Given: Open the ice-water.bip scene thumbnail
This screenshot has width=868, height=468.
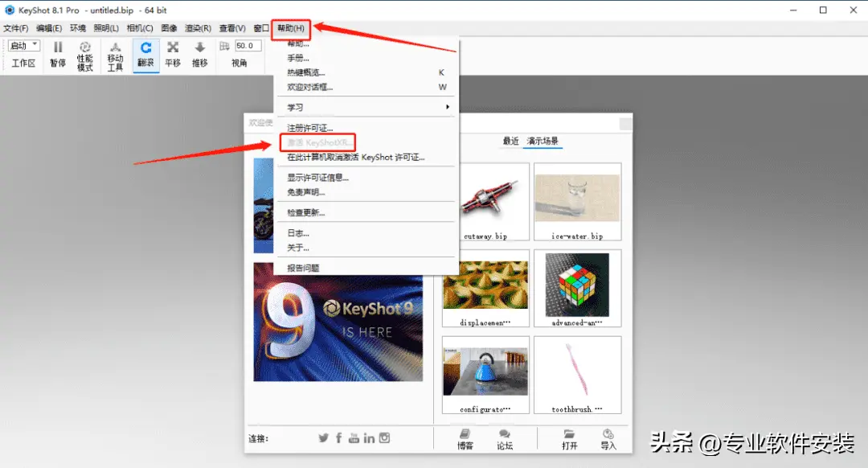Looking at the screenshot, I should 577,202.
